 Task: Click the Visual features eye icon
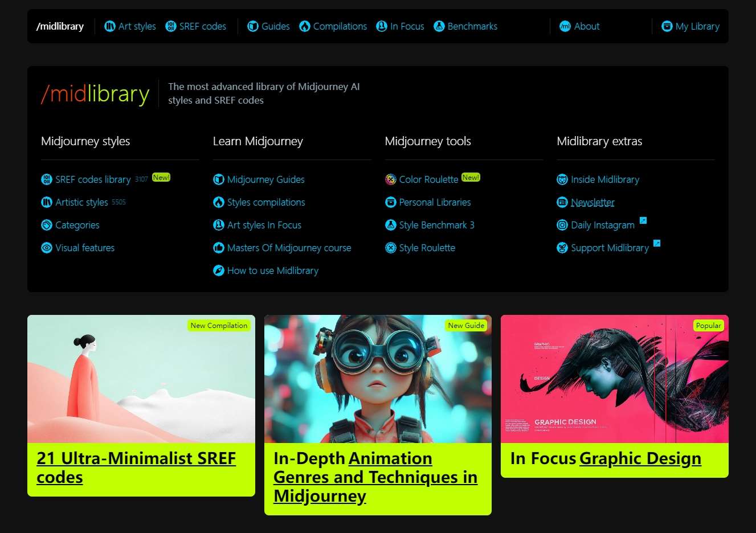[x=47, y=248]
